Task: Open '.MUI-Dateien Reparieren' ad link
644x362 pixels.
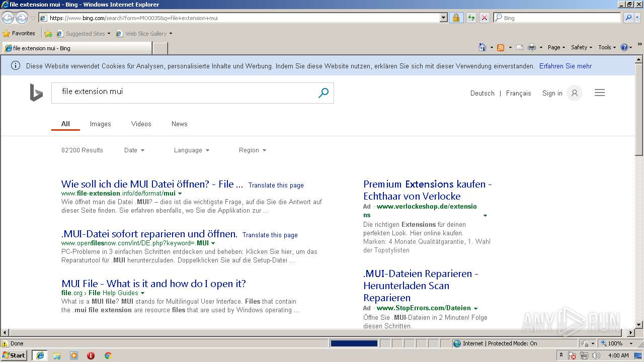Action: tap(421, 286)
